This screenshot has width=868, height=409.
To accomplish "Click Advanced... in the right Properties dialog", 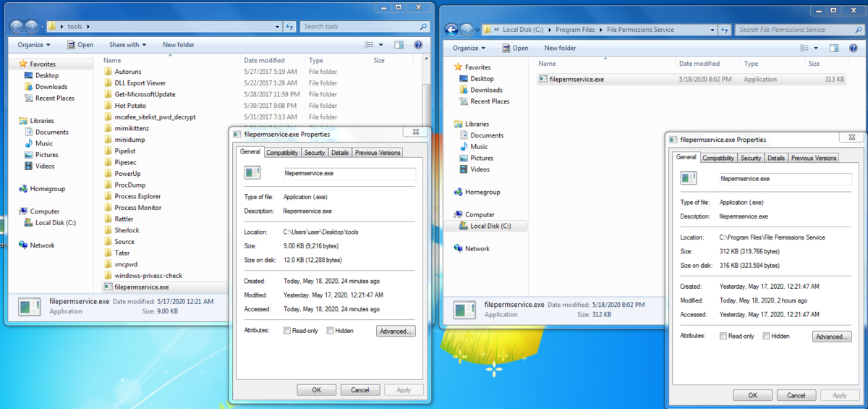I will [x=832, y=337].
